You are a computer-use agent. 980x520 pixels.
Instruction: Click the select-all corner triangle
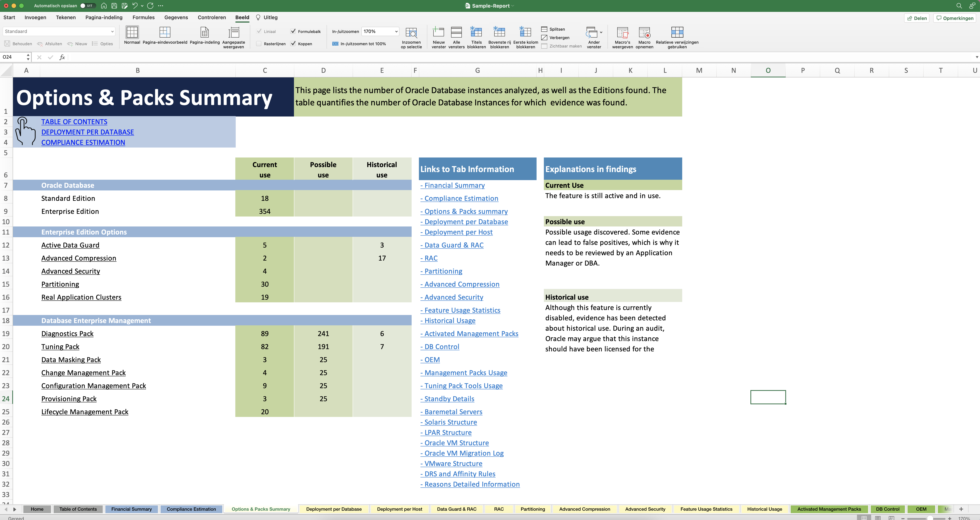tap(6, 70)
